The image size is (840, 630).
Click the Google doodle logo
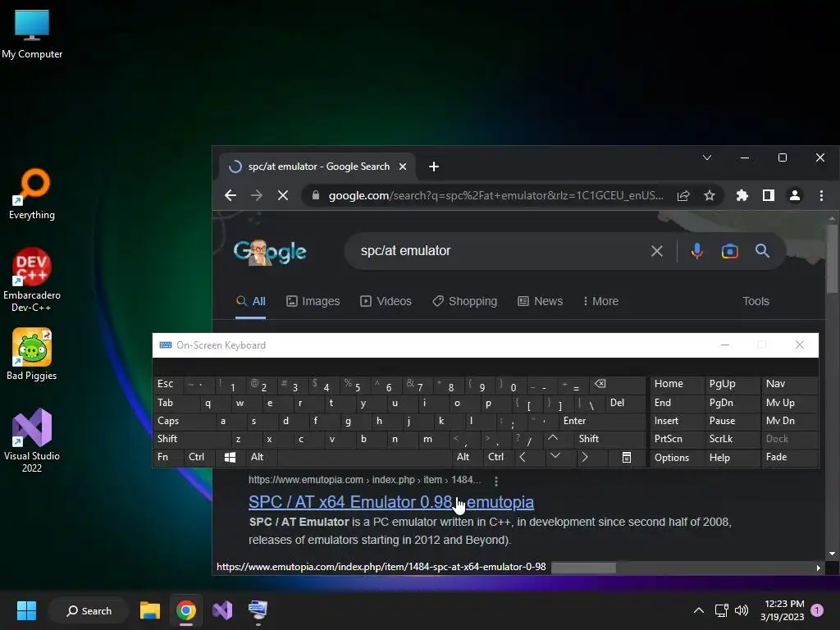(270, 252)
